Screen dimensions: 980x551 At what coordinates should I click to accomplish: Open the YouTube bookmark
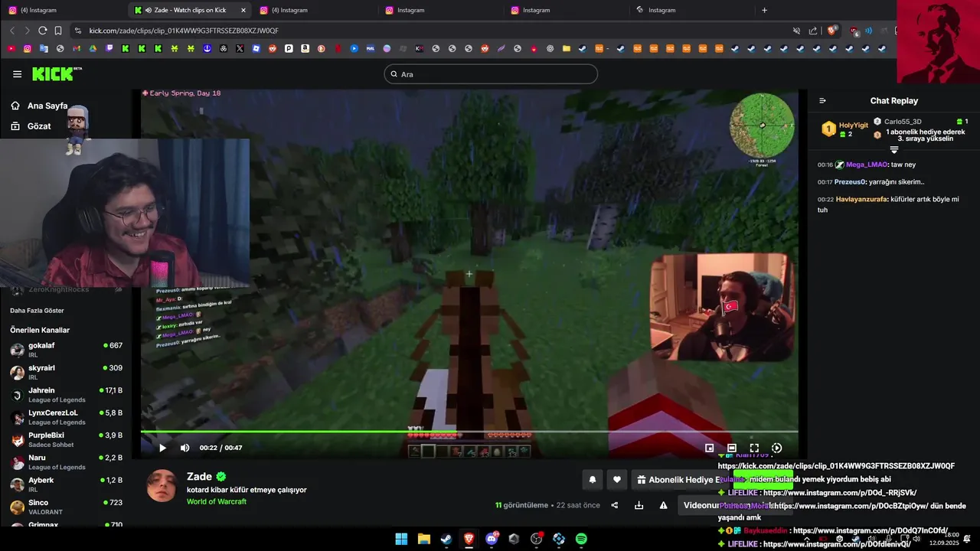11,48
